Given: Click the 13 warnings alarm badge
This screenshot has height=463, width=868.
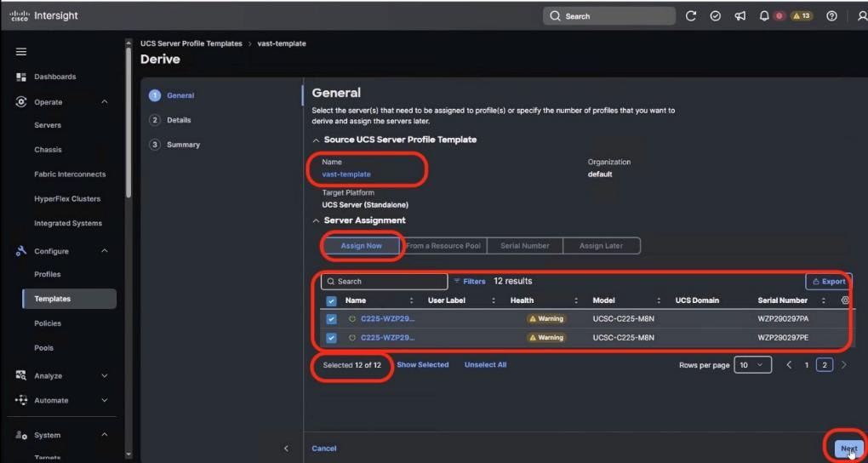Looking at the screenshot, I should point(801,16).
